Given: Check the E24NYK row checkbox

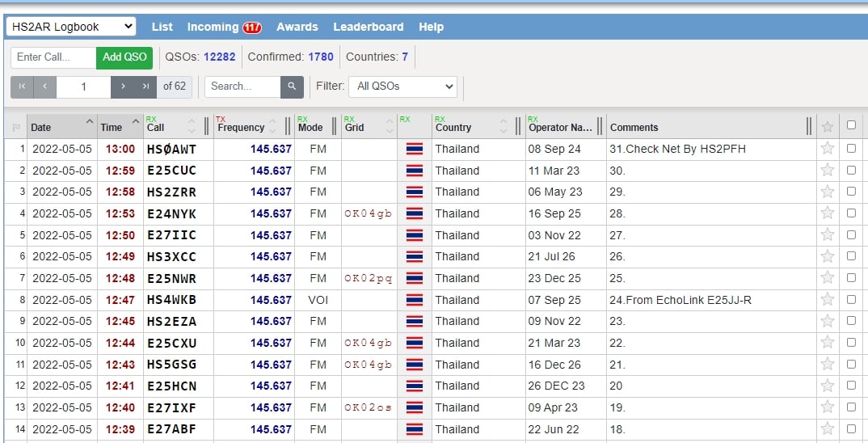Looking at the screenshot, I should (x=851, y=213).
